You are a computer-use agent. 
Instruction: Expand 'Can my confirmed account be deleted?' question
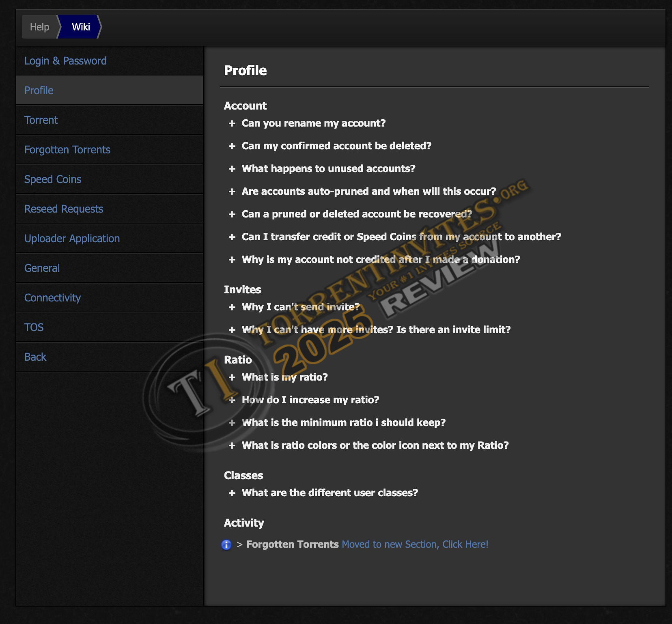pyautogui.click(x=336, y=146)
